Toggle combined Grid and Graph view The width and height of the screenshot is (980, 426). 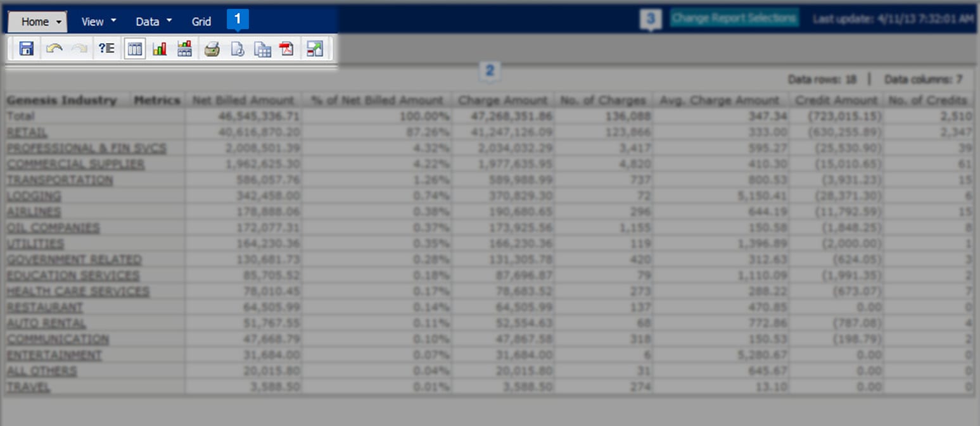184,49
